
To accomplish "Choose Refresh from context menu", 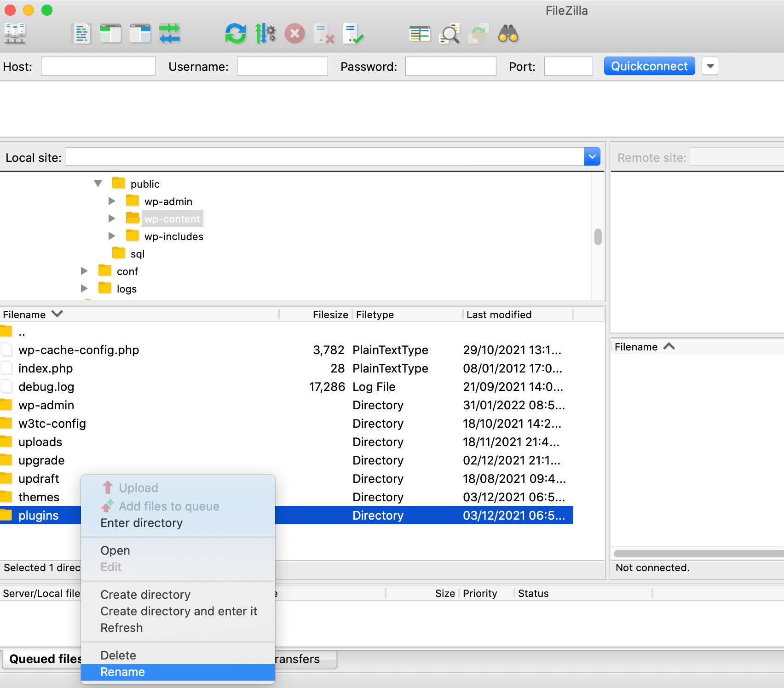I will click(x=178, y=628).
